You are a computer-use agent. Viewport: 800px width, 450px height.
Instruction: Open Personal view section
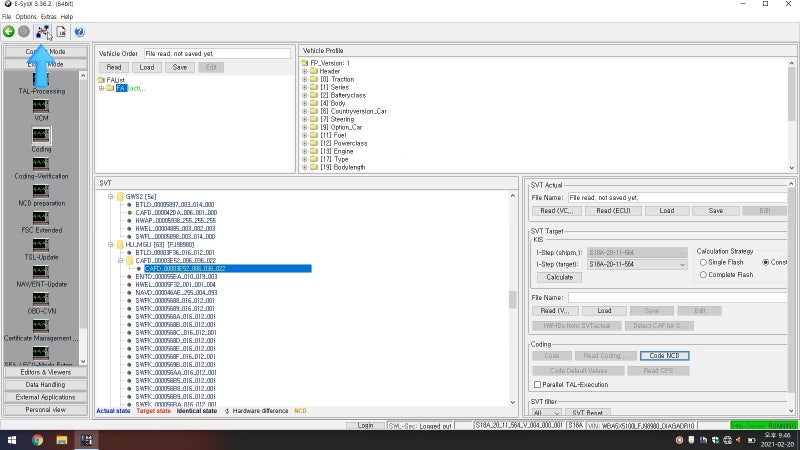click(x=45, y=410)
